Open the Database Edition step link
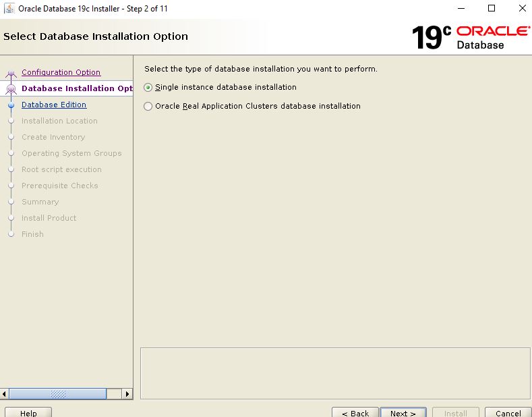The width and height of the screenshot is (532, 417). click(x=54, y=105)
